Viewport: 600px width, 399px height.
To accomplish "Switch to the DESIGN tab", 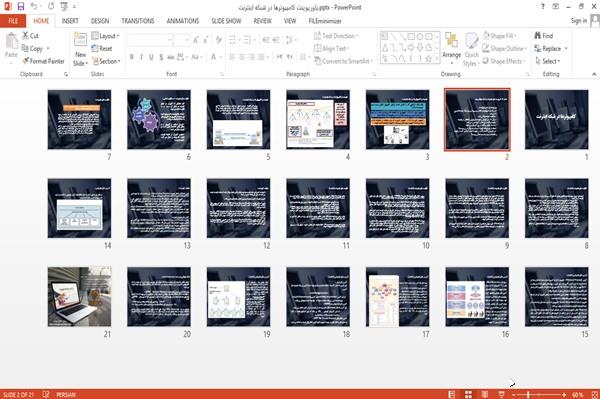I will (x=100, y=21).
